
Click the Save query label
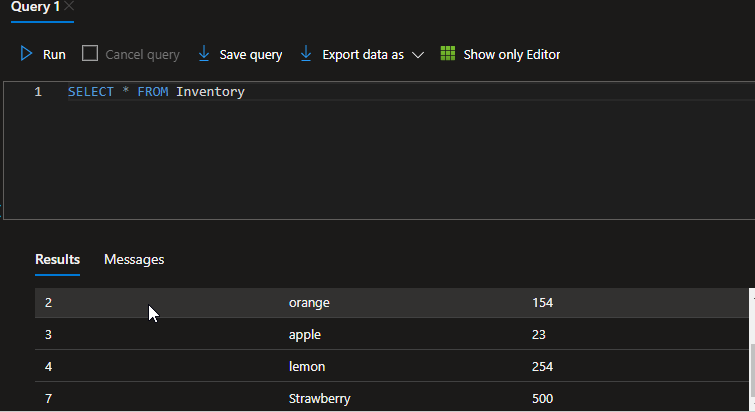251,55
